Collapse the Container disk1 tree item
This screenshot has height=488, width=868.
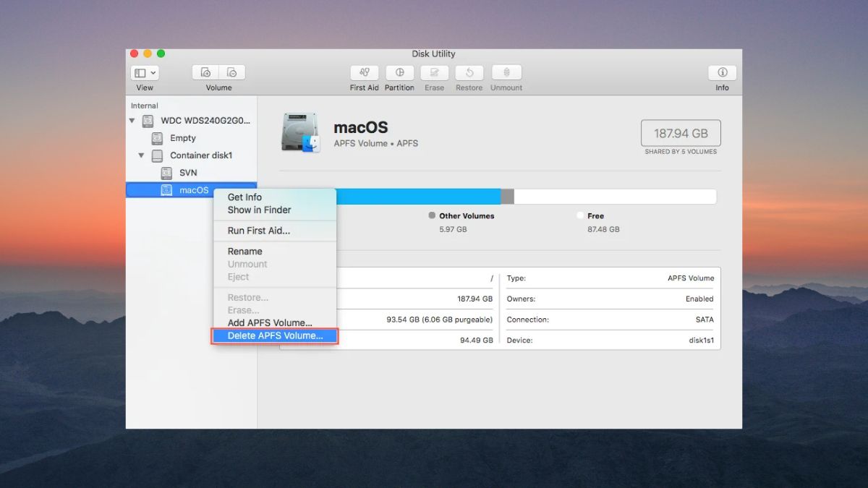point(142,155)
